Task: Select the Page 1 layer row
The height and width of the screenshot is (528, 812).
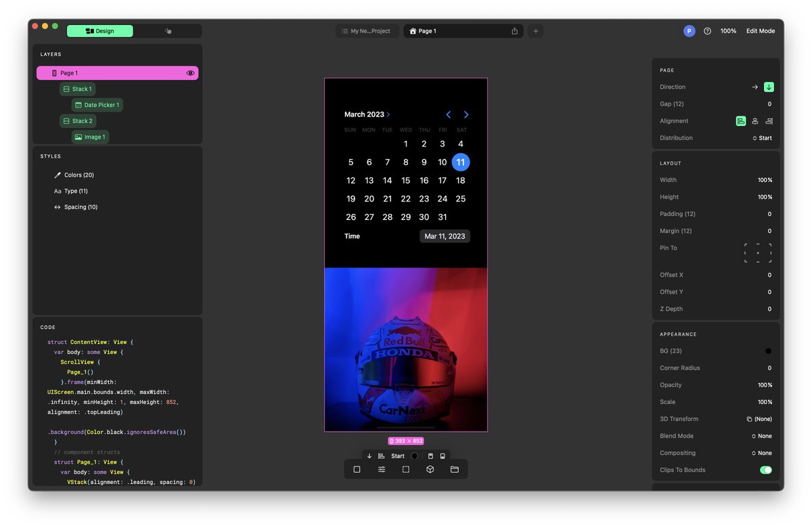Action: (117, 73)
